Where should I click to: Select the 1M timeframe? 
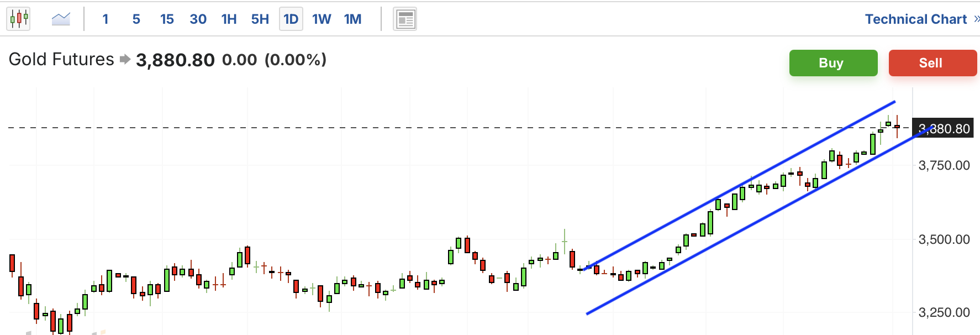point(352,19)
